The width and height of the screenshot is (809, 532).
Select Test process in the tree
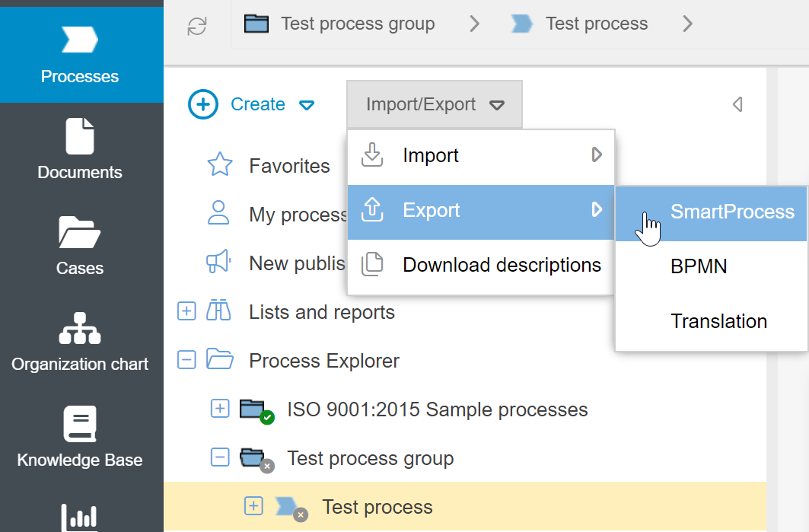pos(377,507)
